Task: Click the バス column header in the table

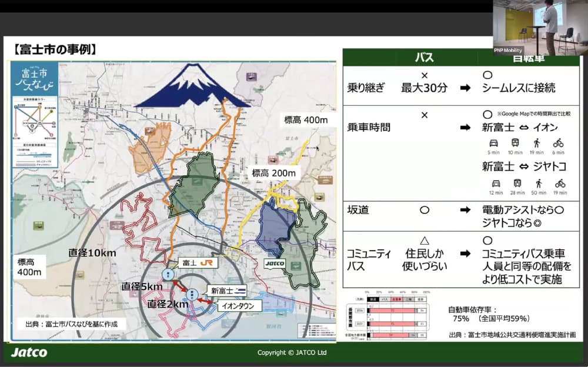Action: pyautogui.click(x=424, y=58)
